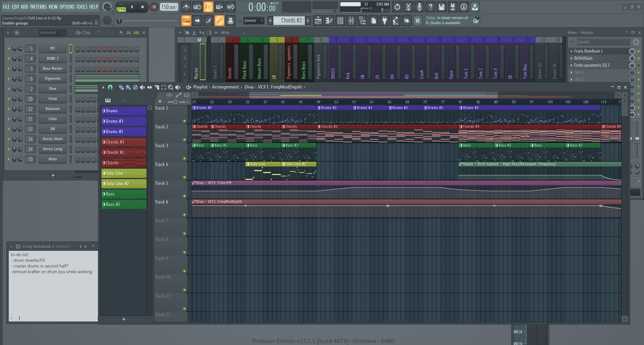Select the Horns Short channel button

coord(52,139)
